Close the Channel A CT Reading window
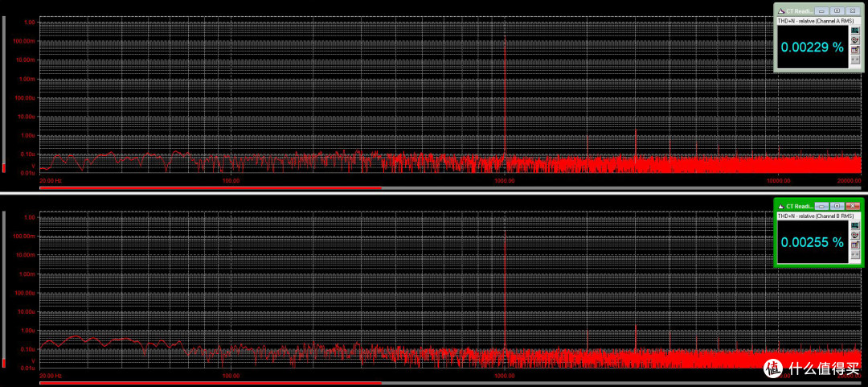Viewport: 868px width, 387px height. [853, 11]
